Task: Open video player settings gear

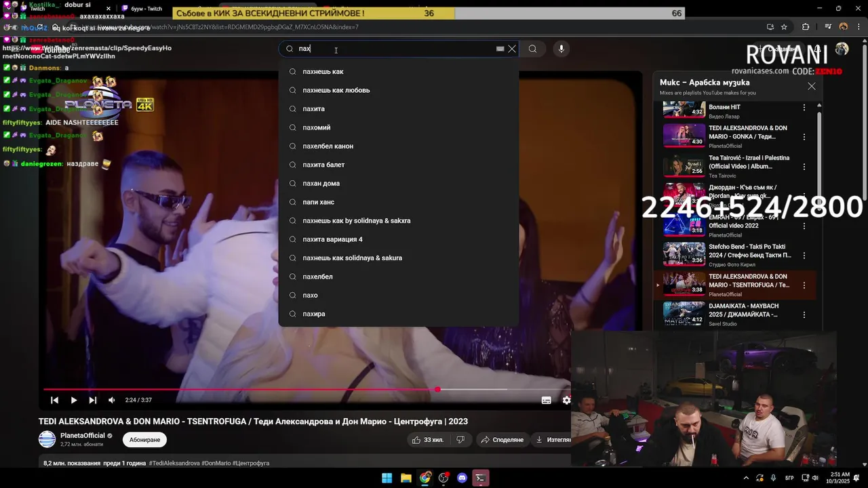Action: tap(566, 400)
